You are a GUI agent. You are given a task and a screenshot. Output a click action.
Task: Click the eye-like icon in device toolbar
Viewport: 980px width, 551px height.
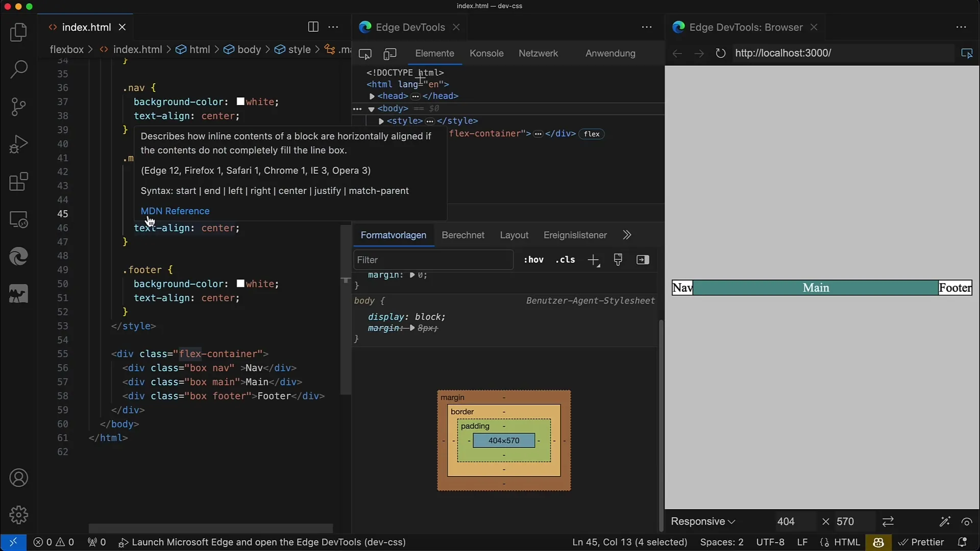(x=967, y=521)
